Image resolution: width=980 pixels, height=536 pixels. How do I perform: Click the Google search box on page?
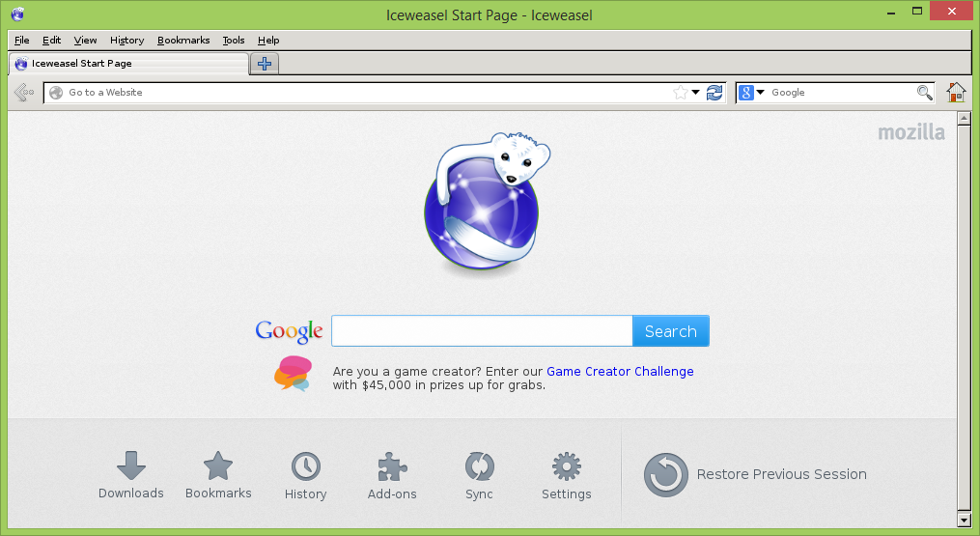[x=482, y=331]
